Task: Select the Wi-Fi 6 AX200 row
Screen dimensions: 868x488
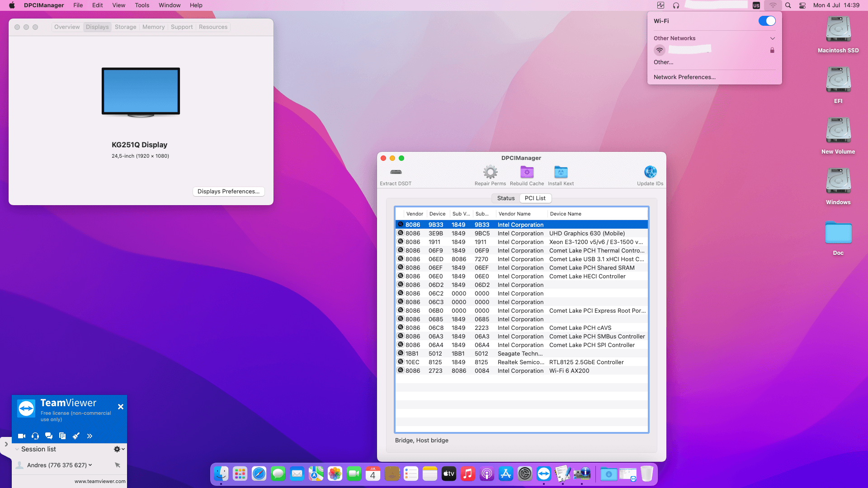Action: (x=522, y=371)
